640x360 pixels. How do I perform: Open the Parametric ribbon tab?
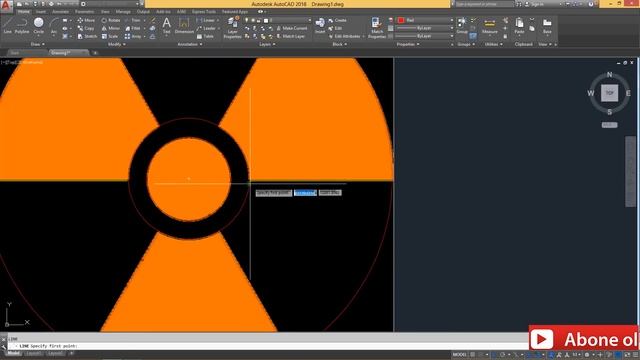tap(84, 12)
